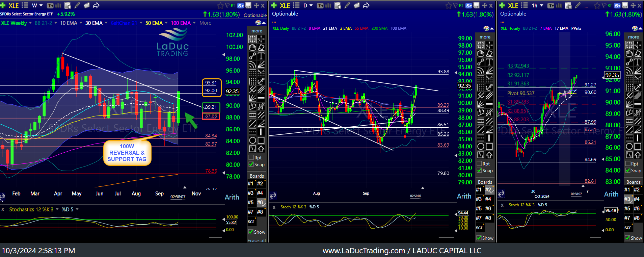Open the color palette icon in the daily chart

coord(486,28)
